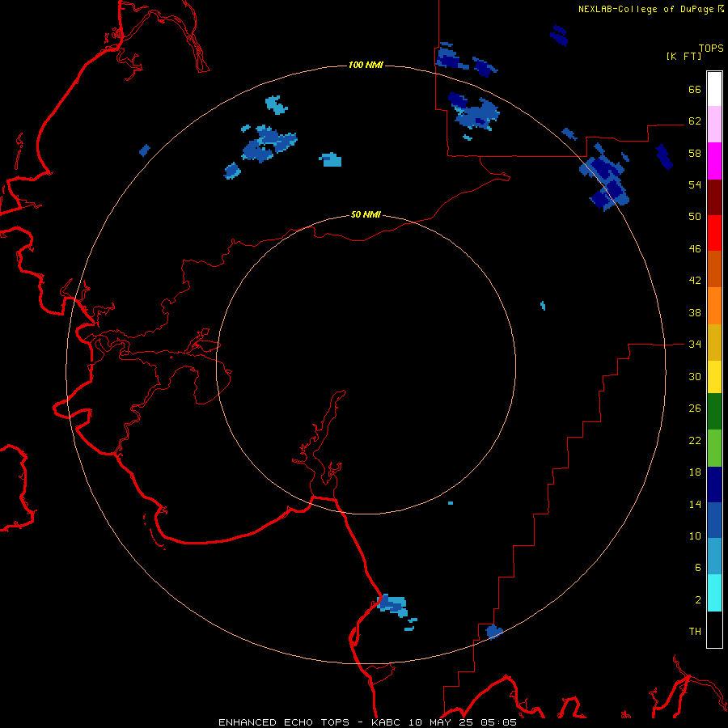The image size is (728, 728).
Task: Choose the dark orange legend swatch
Action: click(714, 269)
